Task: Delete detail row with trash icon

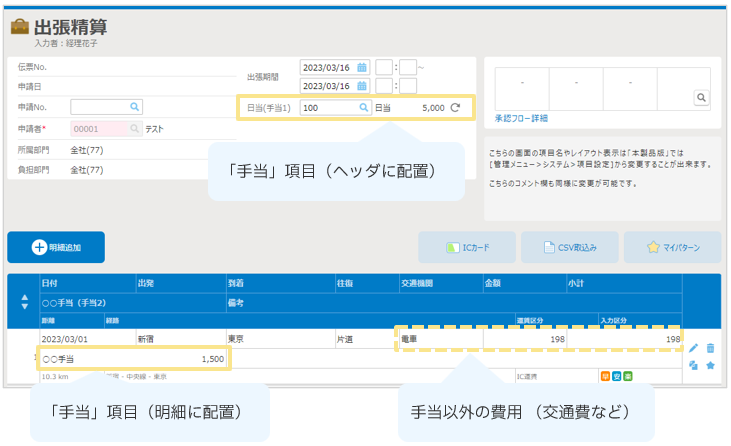Action: pyautogui.click(x=710, y=348)
